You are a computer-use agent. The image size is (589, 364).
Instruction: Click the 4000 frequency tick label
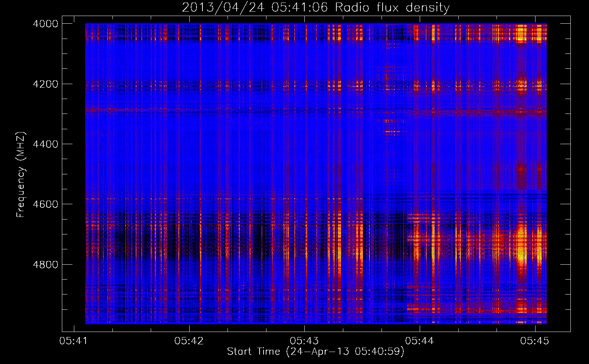46,24
